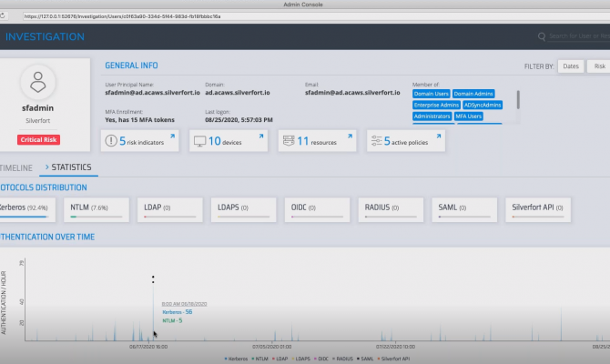Open the devices card arrow icon
Screen dimensions: 610x364
(x=261, y=136)
